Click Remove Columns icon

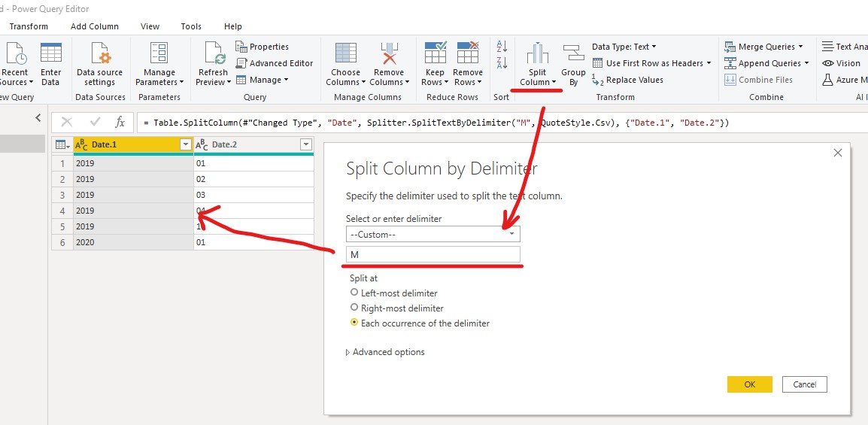(x=389, y=53)
